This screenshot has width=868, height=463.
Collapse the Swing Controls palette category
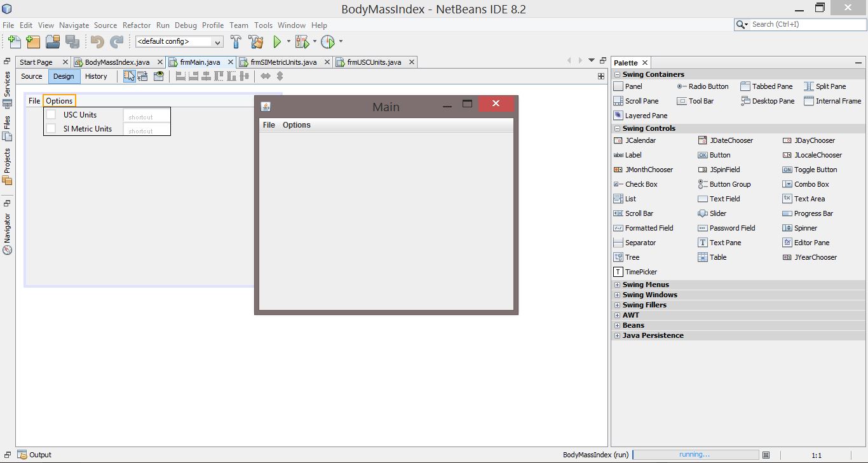point(617,128)
